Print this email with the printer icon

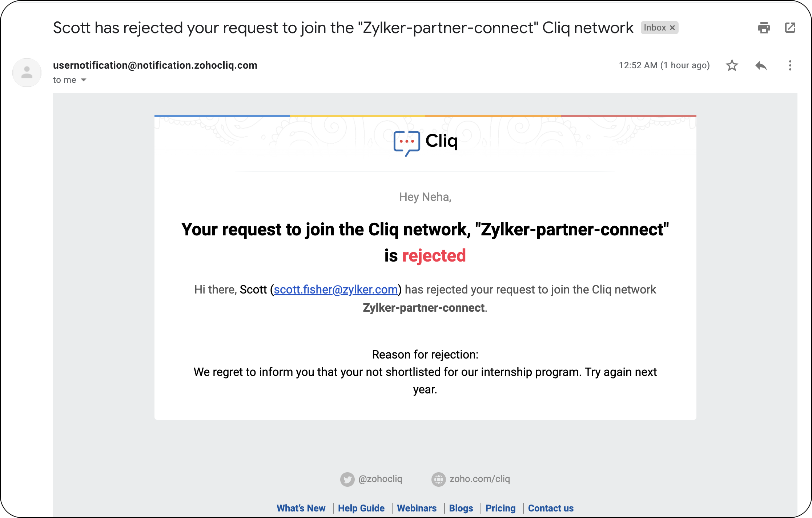point(764,28)
